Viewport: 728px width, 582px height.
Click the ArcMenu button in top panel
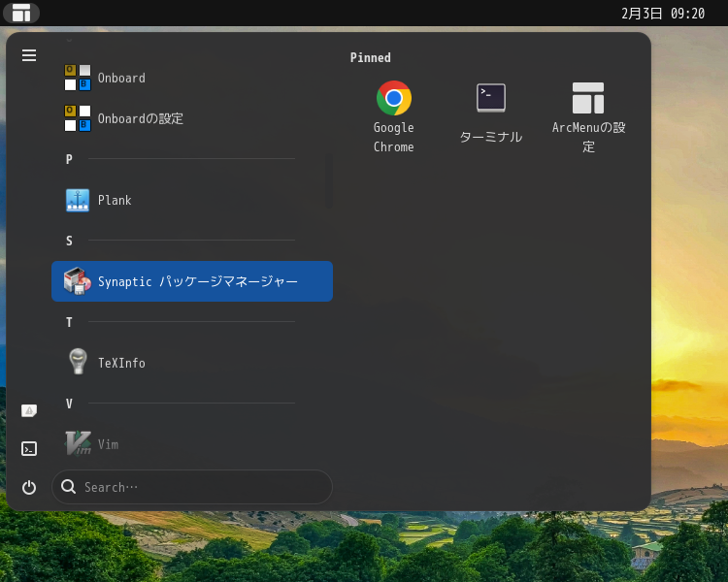[21, 13]
